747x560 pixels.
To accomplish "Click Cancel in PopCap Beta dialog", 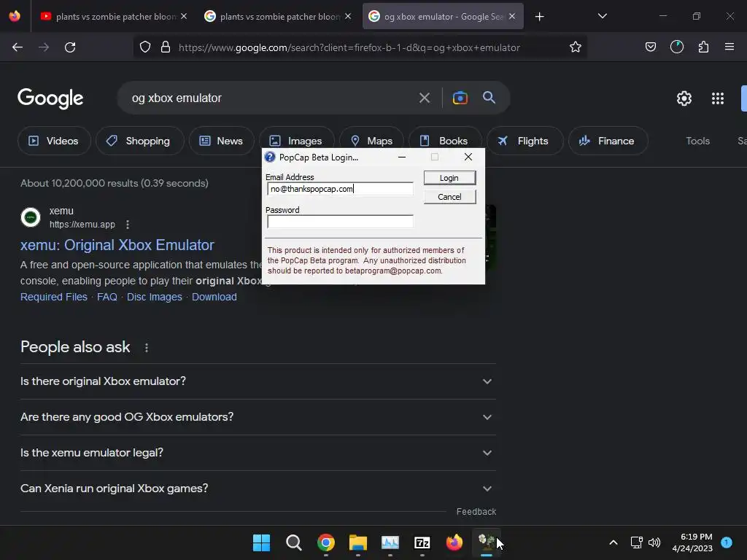I will coord(449,197).
